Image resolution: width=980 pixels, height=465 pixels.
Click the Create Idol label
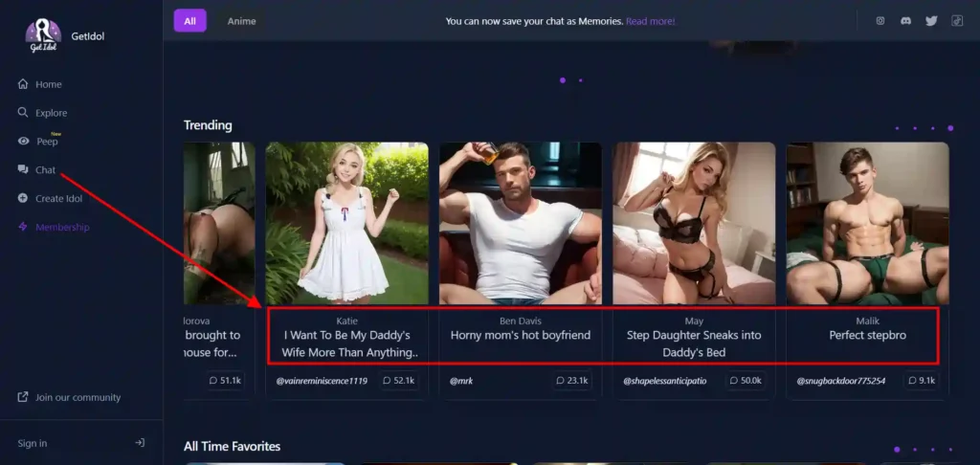(x=58, y=199)
